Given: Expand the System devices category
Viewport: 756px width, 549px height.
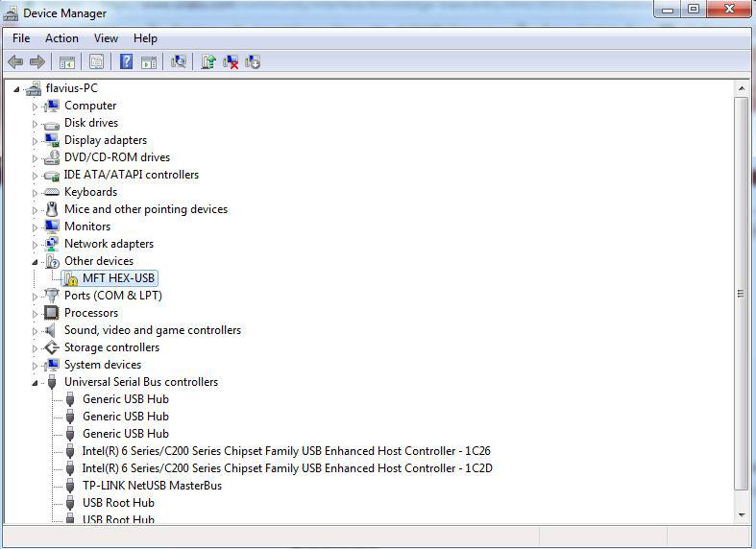Looking at the screenshot, I should pos(35,366).
